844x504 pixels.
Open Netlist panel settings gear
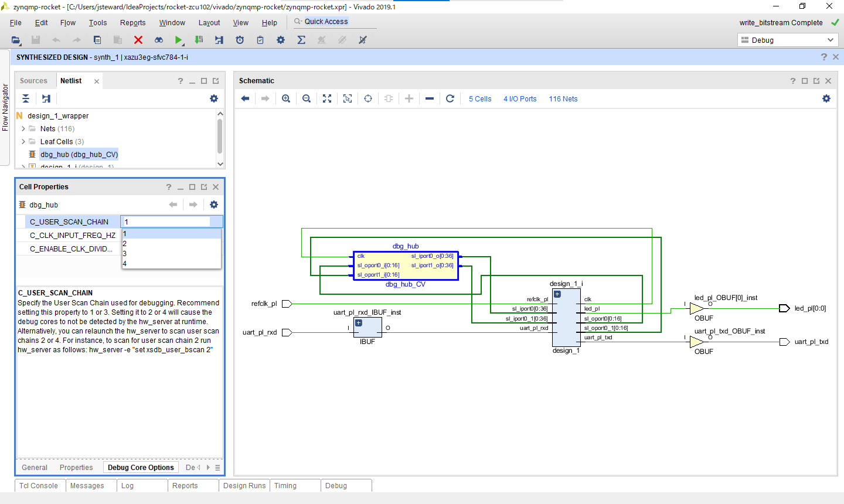pos(214,98)
